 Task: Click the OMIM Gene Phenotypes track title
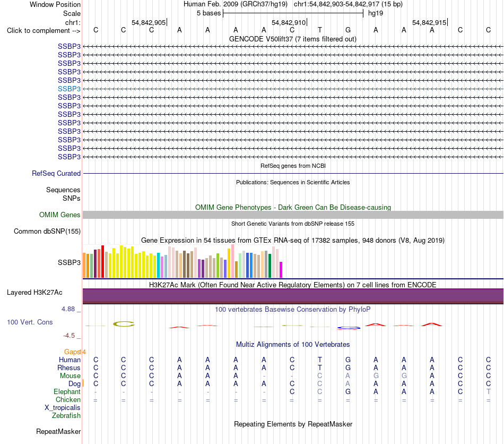pos(293,207)
